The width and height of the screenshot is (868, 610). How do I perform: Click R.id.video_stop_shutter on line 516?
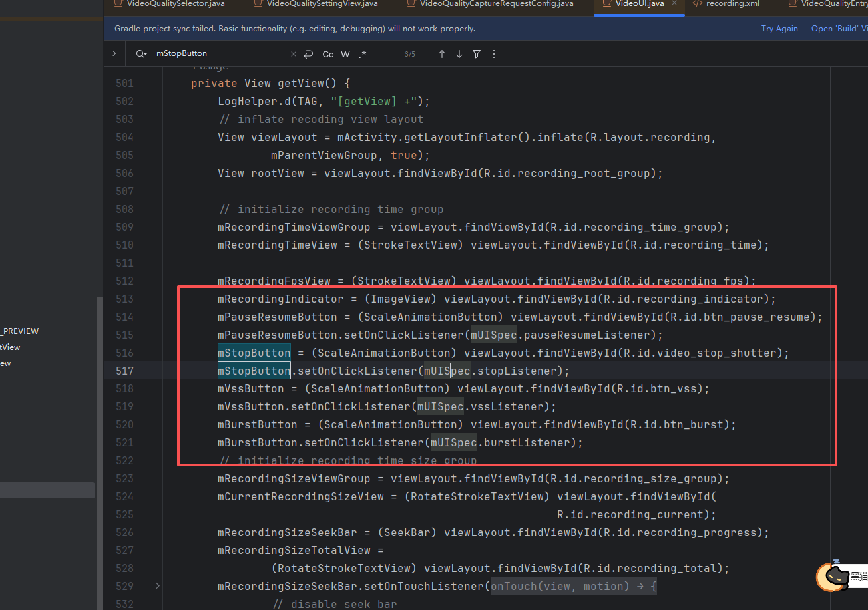(x=699, y=353)
